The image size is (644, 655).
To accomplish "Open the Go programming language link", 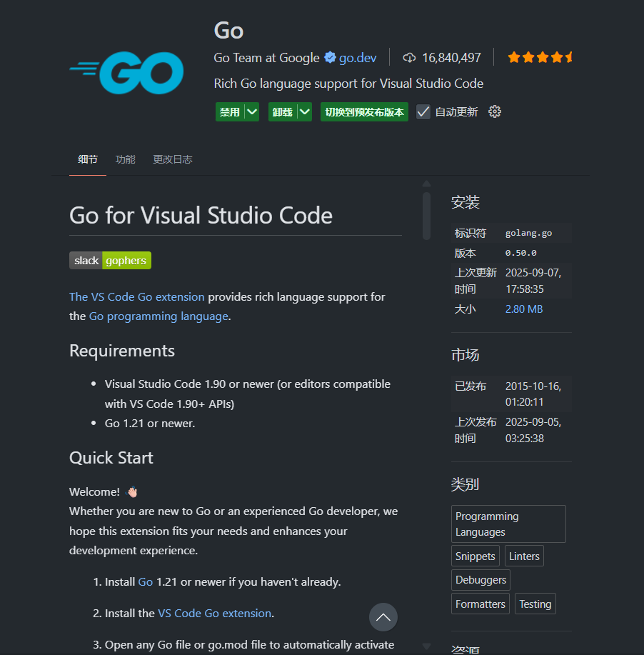I will pos(159,316).
